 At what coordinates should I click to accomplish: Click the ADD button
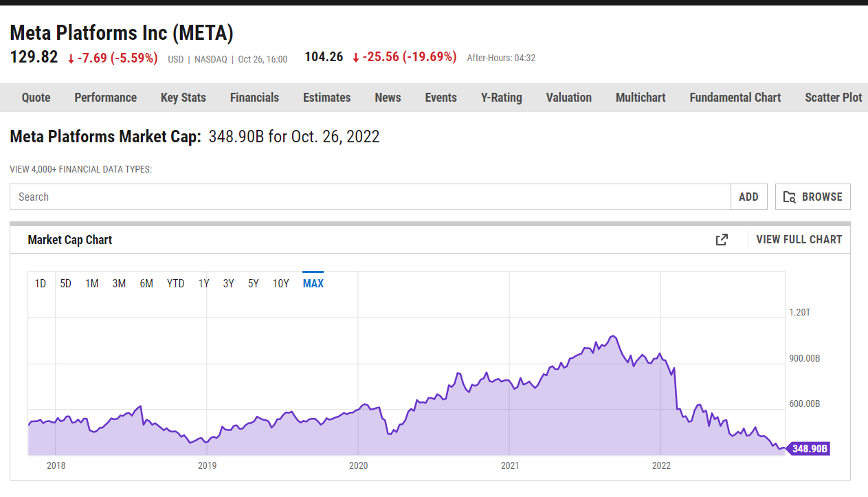click(x=748, y=197)
